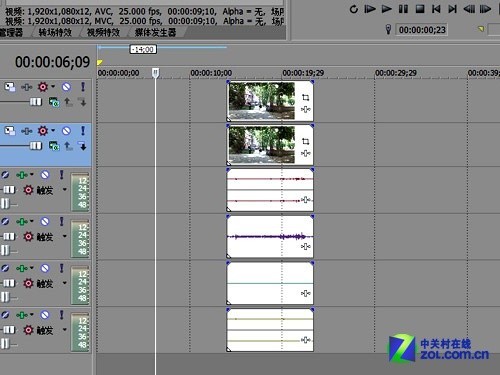Open the 触发 mode dropdown on second audio track
Image resolution: width=500 pixels, height=375 pixels.
tap(65, 236)
